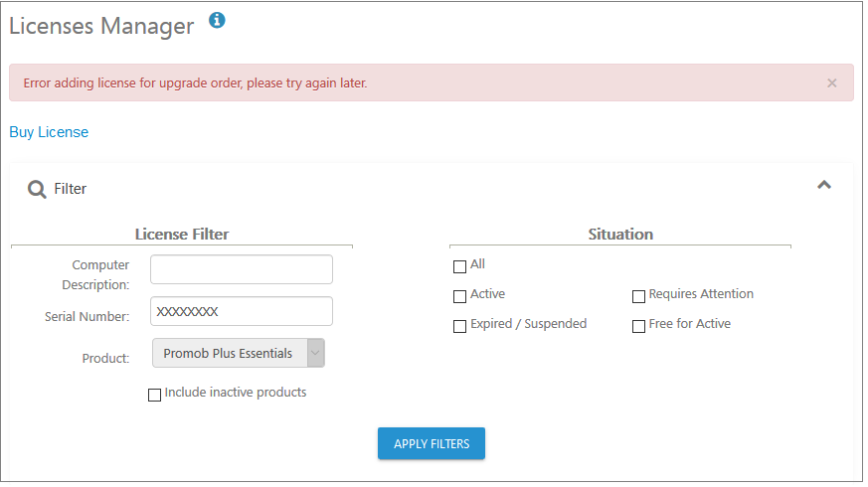Viewport: 868px width, 487px height.
Task: Click the Situation section heading
Action: tap(620, 235)
